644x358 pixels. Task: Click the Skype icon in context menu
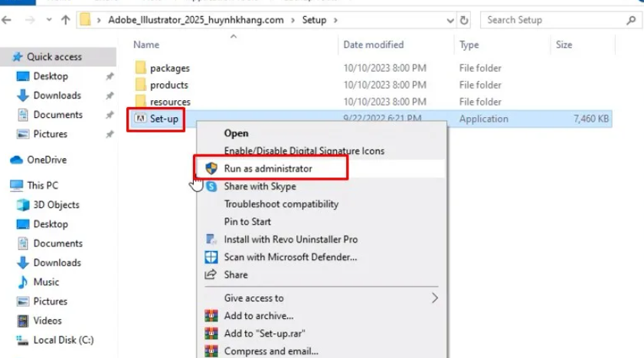211,186
